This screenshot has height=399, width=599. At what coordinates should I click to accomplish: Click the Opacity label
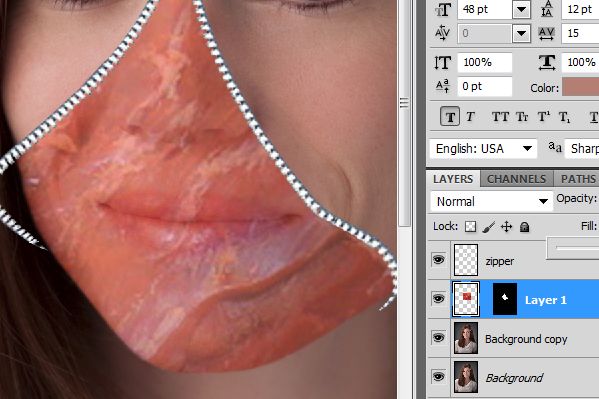(x=576, y=198)
